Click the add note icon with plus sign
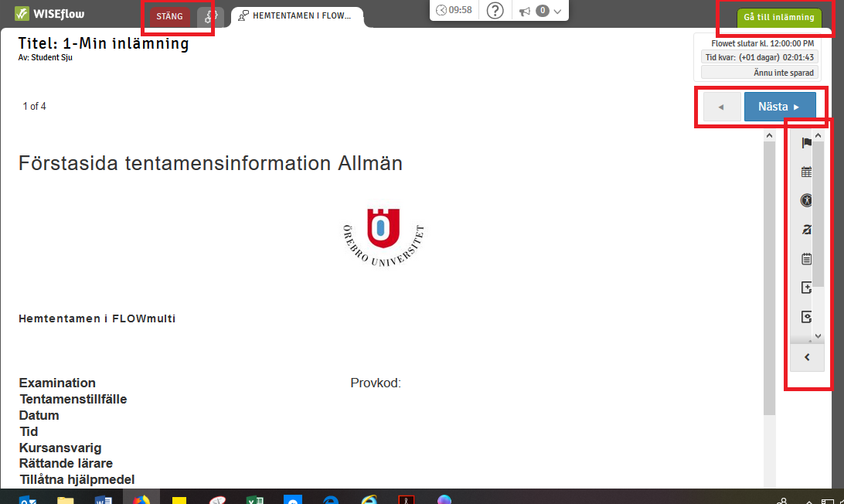844x504 pixels. (x=806, y=288)
